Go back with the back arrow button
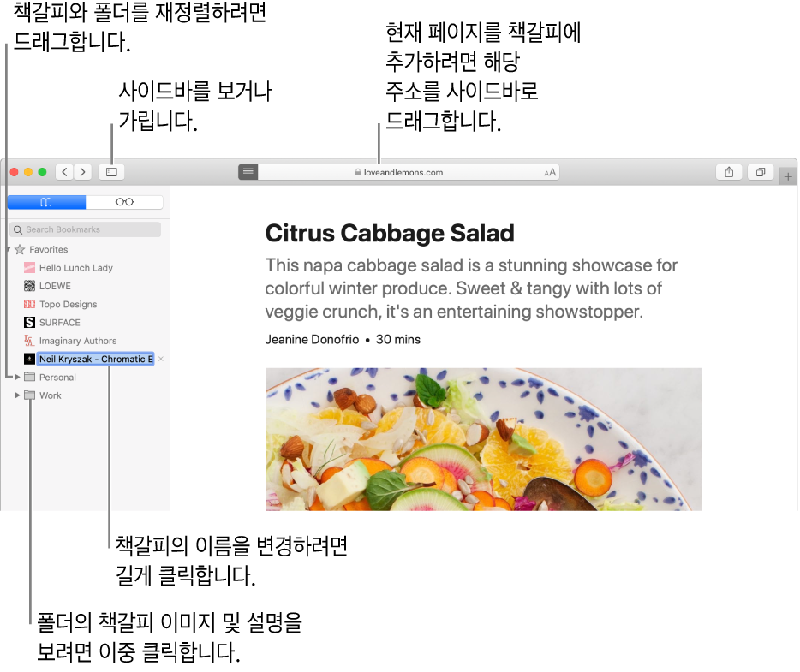Viewport: 800px width, 672px height. (x=64, y=172)
